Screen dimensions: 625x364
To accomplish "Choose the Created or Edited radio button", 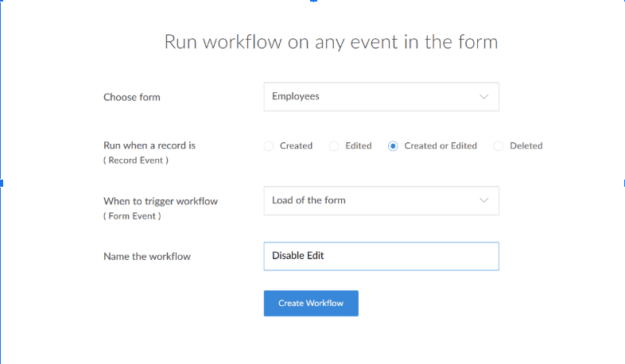I will (x=393, y=146).
